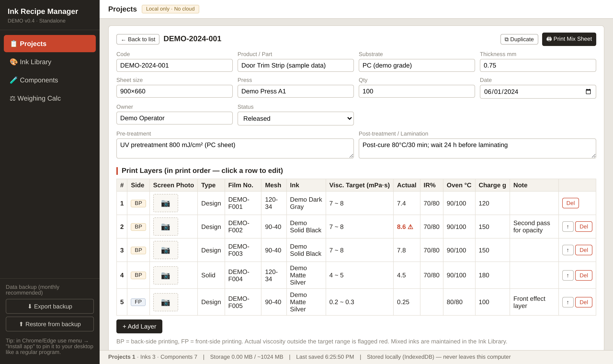Screen dimensions: 613x364
Task: Delete layer 4 DEMO-F004
Action: pyautogui.click(x=584, y=275)
